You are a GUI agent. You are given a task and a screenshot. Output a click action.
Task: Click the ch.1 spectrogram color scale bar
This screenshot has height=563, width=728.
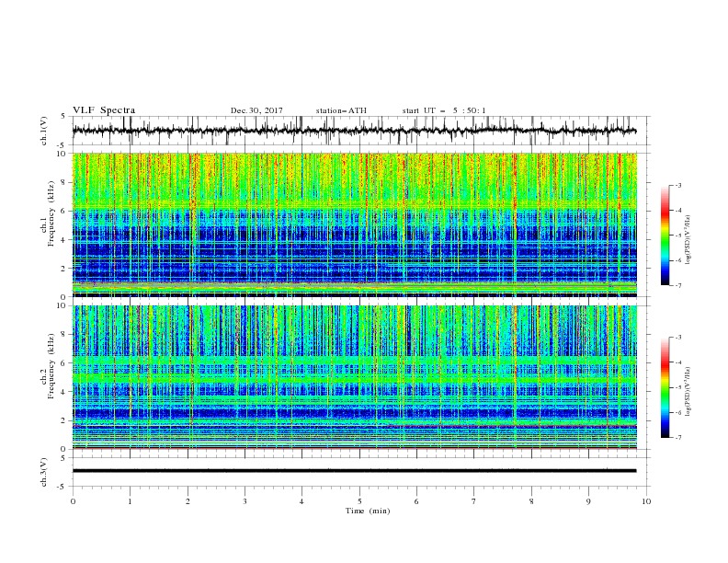(x=665, y=236)
